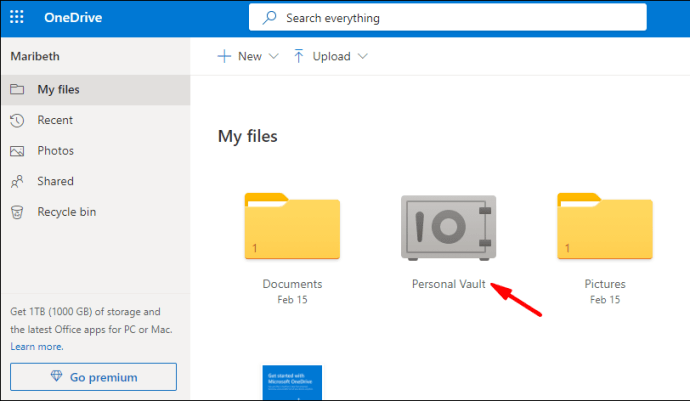Open the Get started document thumbnail
The width and height of the screenshot is (690, 401).
(292, 383)
